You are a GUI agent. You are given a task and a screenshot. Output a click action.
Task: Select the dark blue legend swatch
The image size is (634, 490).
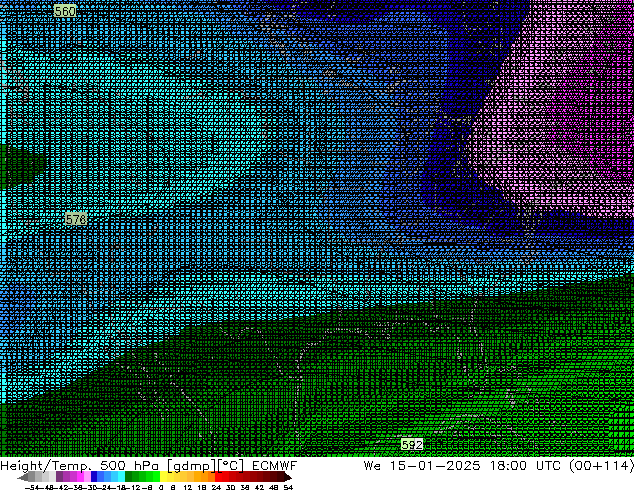94,476
